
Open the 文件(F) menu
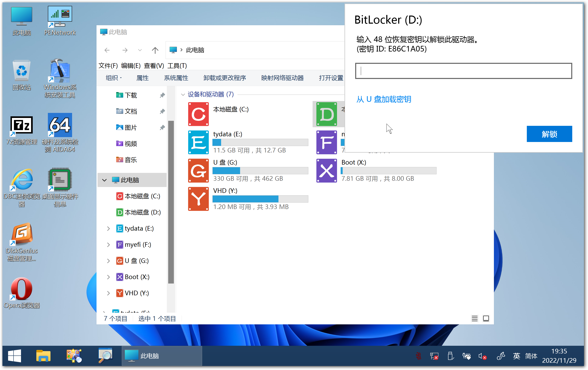pos(108,66)
